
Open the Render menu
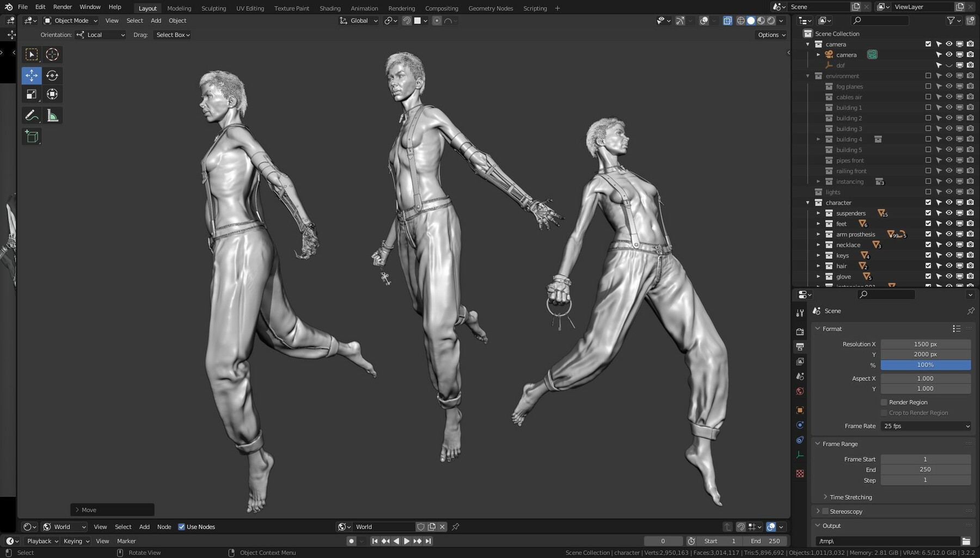(62, 7)
